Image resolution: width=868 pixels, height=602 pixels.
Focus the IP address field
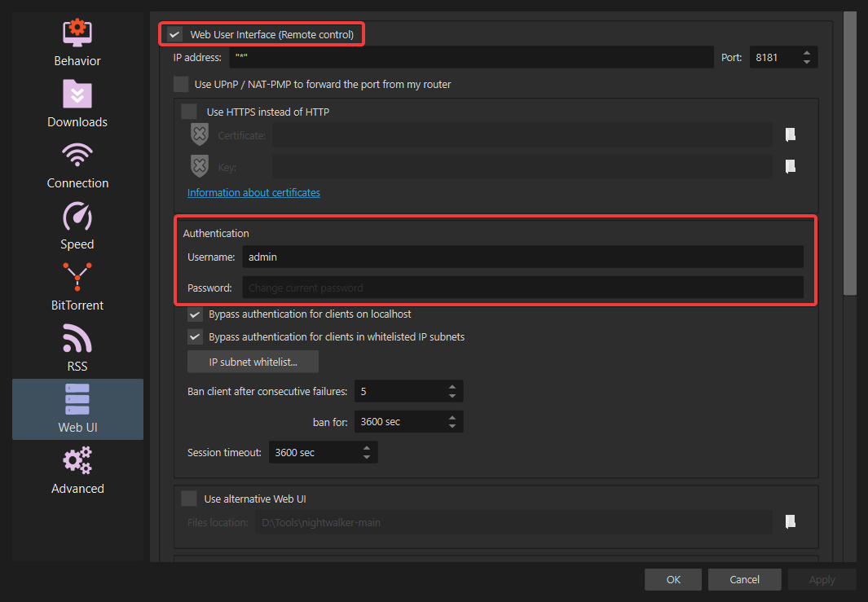[471, 57]
